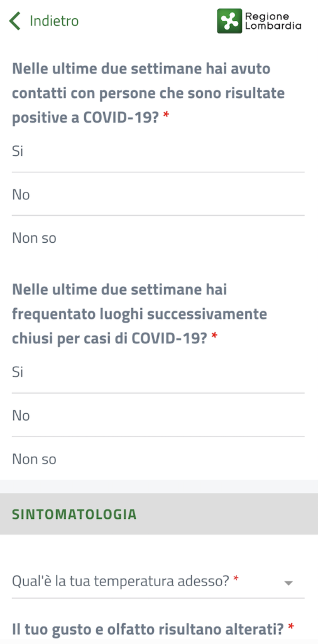
Task: Select Si for visited closed places question
Action: click(x=158, y=372)
